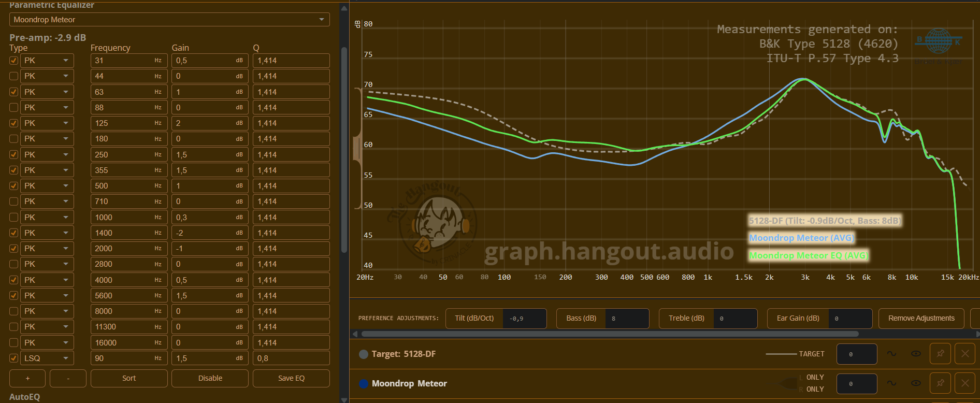Enable the 44 Hz filter checkbox
Image resolution: width=980 pixels, height=403 pixels.
pyautogui.click(x=14, y=76)
